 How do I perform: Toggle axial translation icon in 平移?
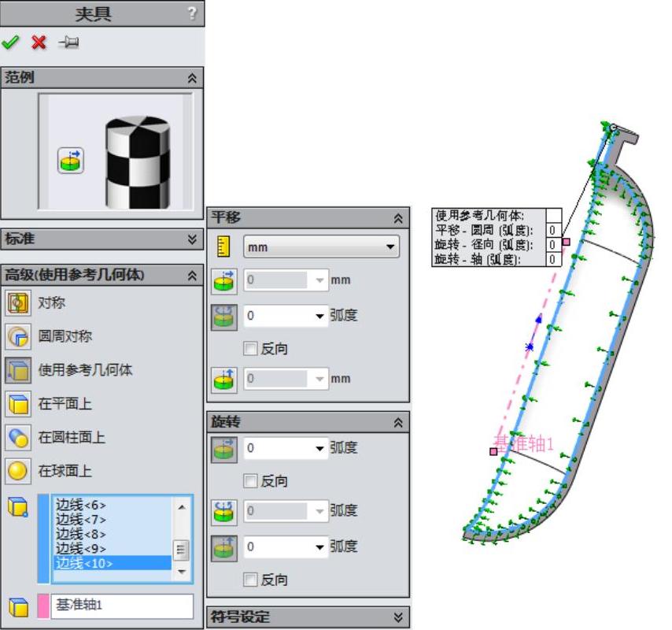223,380
